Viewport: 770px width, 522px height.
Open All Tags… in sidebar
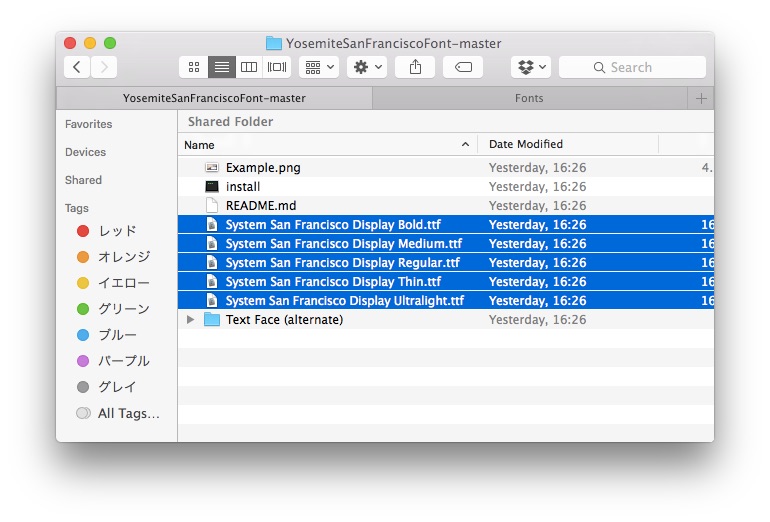tap(118, 413)
